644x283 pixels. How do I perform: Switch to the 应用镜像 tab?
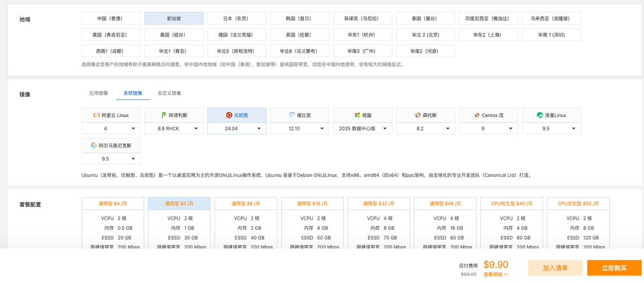tap(98, 93)
